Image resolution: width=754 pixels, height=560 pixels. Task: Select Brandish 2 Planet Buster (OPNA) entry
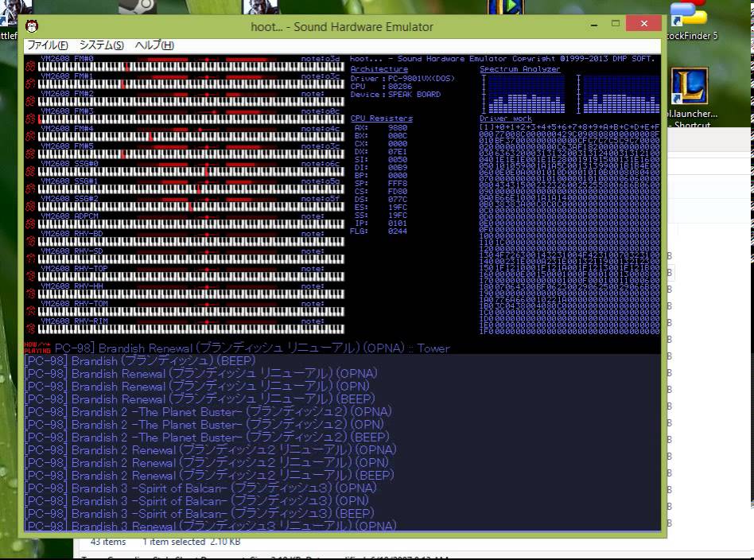pos(208,412)
